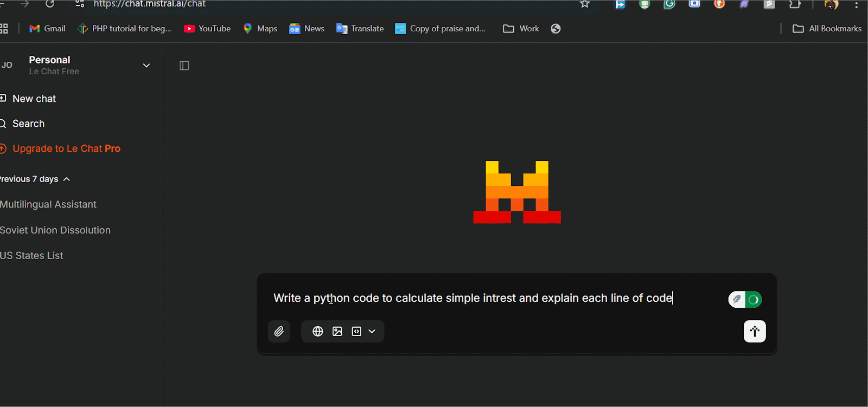Click the address bar URL chat.mistral.ai
Screen dimensions: 868x407
[x=149, y=4]
